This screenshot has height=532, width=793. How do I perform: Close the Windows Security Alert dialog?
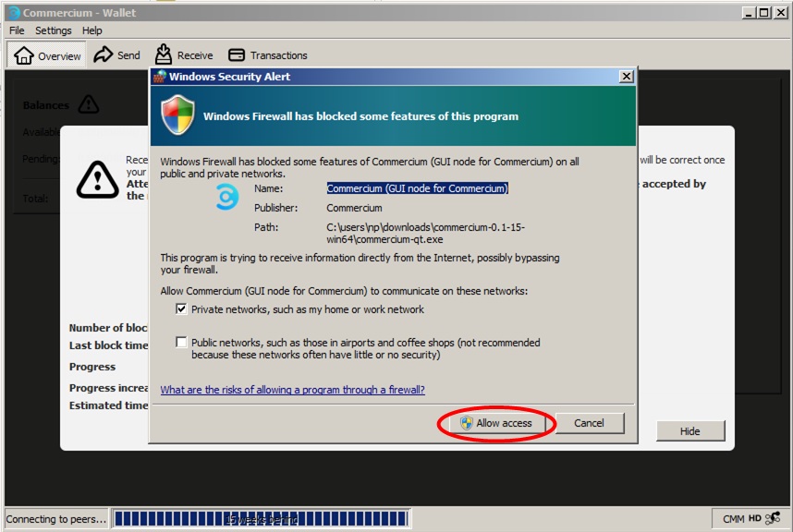pos(626,77)
